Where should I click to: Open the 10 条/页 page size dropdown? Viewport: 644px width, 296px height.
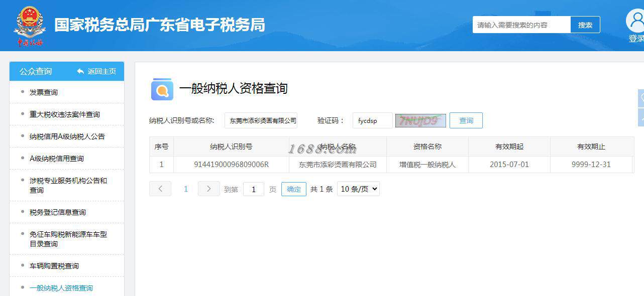point(358,189)
